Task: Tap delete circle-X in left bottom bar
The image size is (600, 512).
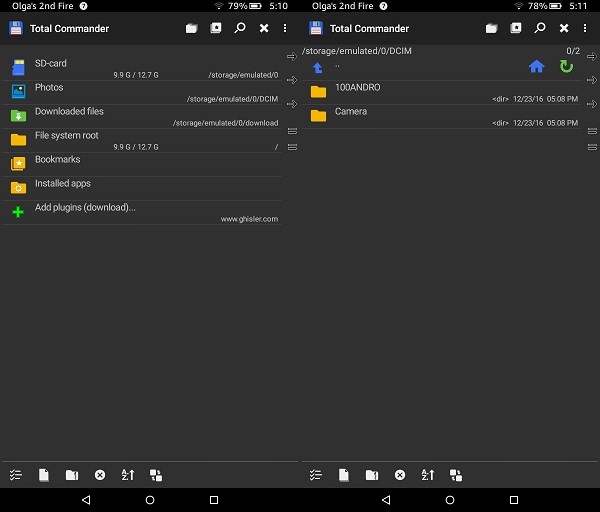Action: [100, 475]
